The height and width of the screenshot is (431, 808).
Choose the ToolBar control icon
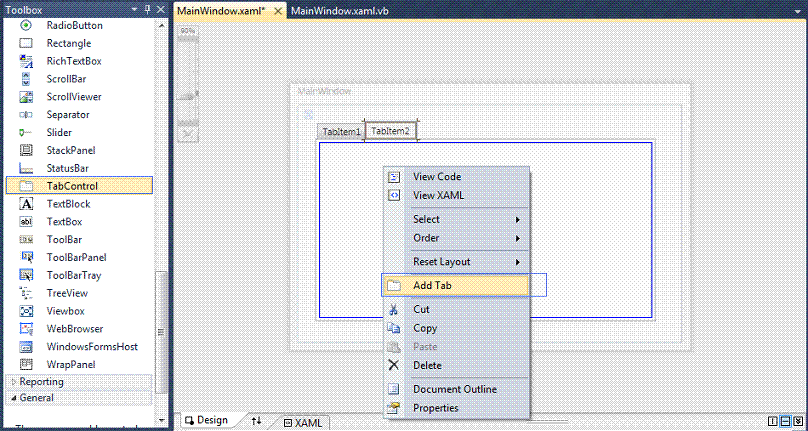tap(26, 240)
